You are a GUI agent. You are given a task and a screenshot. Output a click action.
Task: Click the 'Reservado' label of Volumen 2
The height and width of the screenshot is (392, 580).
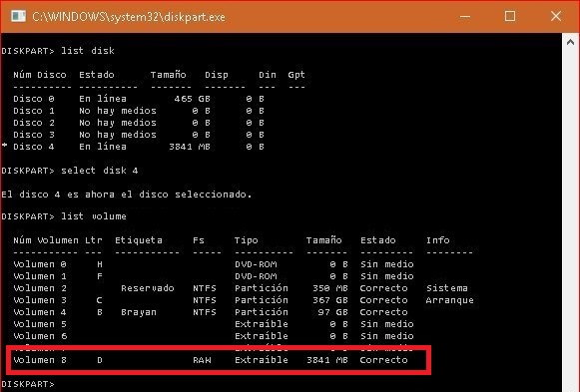[x=147, y=288]
